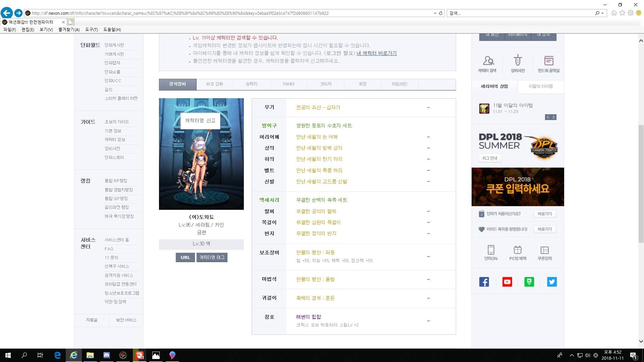
Task: Click the 캐릭터명 신고 tooltip button
Action: (200, 121)
